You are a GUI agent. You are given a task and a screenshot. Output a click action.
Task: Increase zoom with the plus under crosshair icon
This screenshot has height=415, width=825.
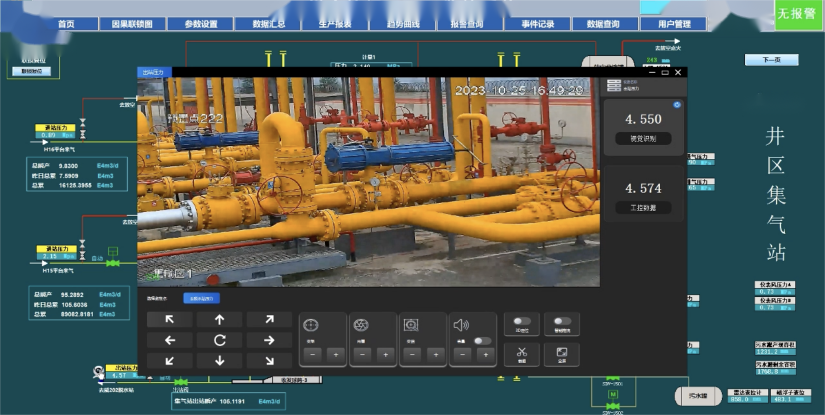point(335,354)
